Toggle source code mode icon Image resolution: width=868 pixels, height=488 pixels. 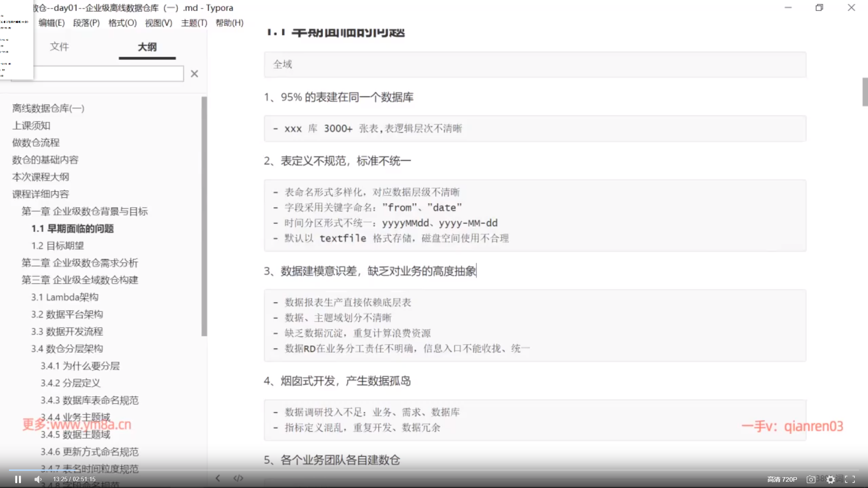tap(238, 478)
